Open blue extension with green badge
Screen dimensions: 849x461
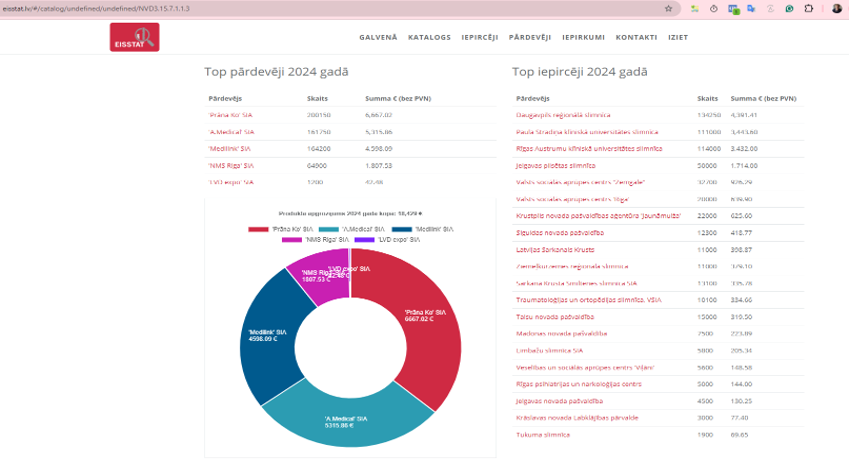click(x=734, y=9)
